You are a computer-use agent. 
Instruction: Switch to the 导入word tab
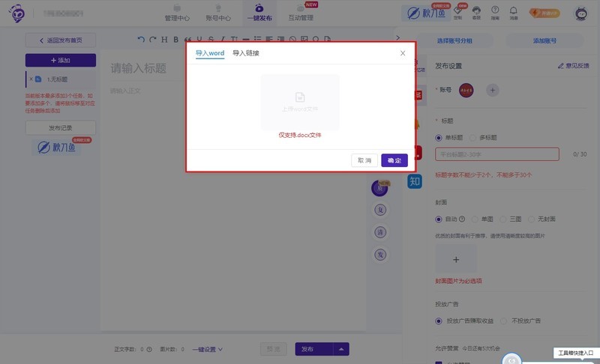(210, 53)
